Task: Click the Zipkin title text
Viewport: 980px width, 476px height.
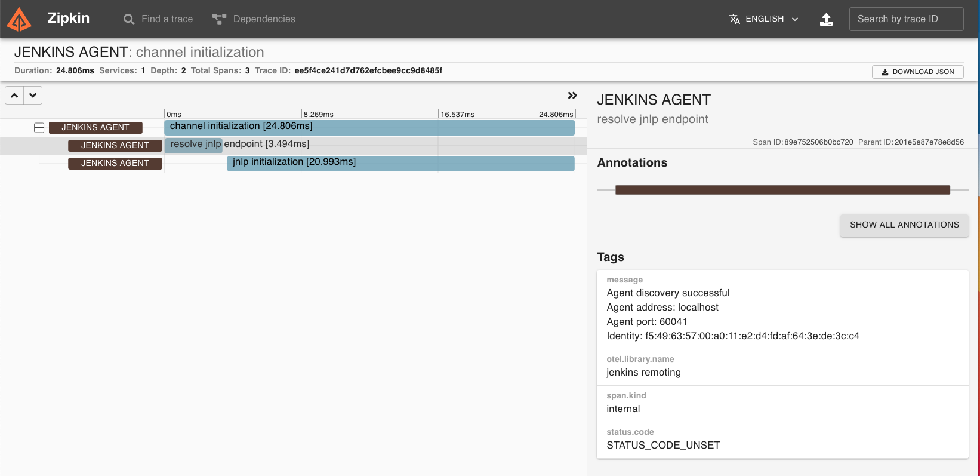Action: [69, 18]
